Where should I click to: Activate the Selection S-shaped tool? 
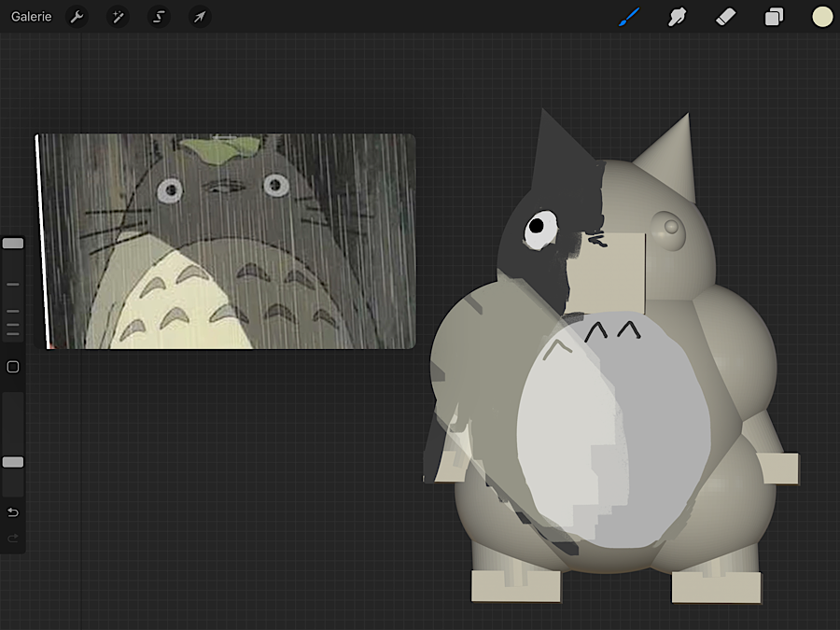[159, 17]
